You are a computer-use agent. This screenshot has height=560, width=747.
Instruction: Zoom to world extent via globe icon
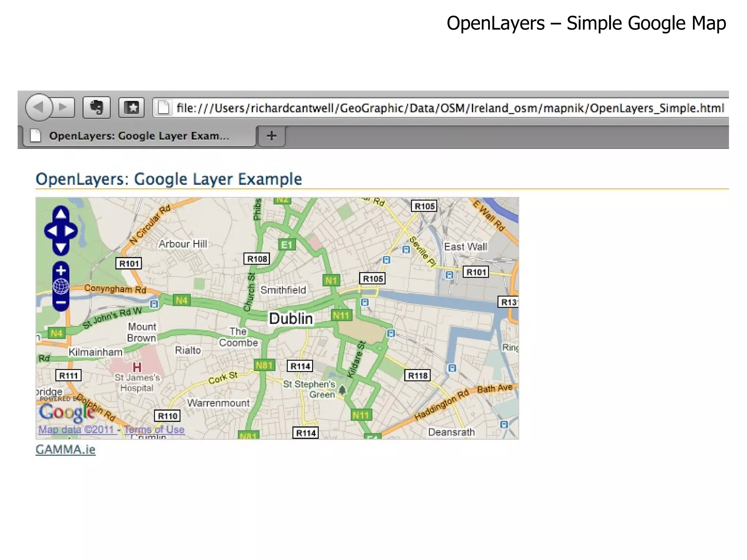tap(61, 286)
